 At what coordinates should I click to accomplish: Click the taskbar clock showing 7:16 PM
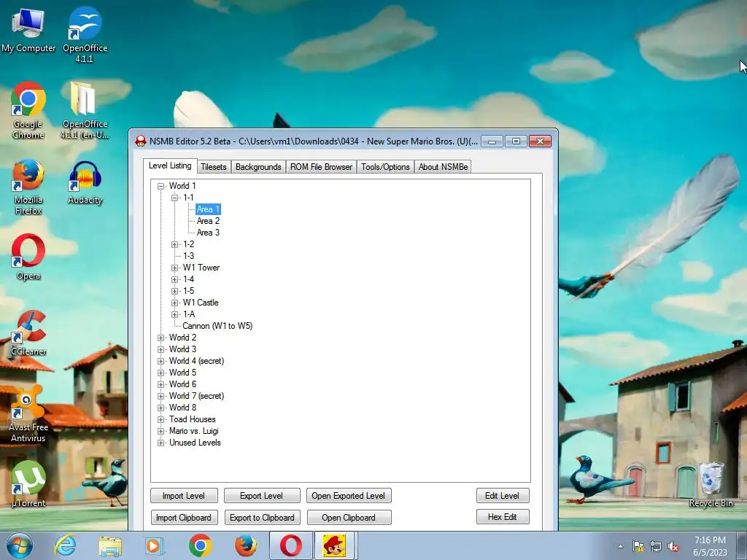click(710, 546)
